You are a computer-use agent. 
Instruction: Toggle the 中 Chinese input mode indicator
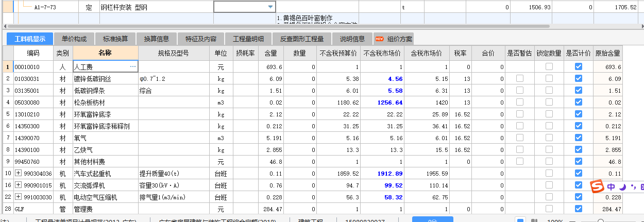tap(611, 187)
